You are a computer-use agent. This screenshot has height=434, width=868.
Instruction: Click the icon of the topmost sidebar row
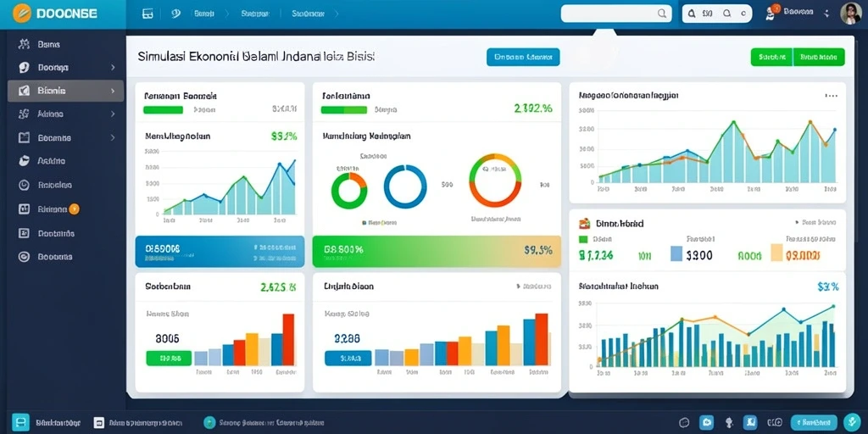[x=24, y=44]
